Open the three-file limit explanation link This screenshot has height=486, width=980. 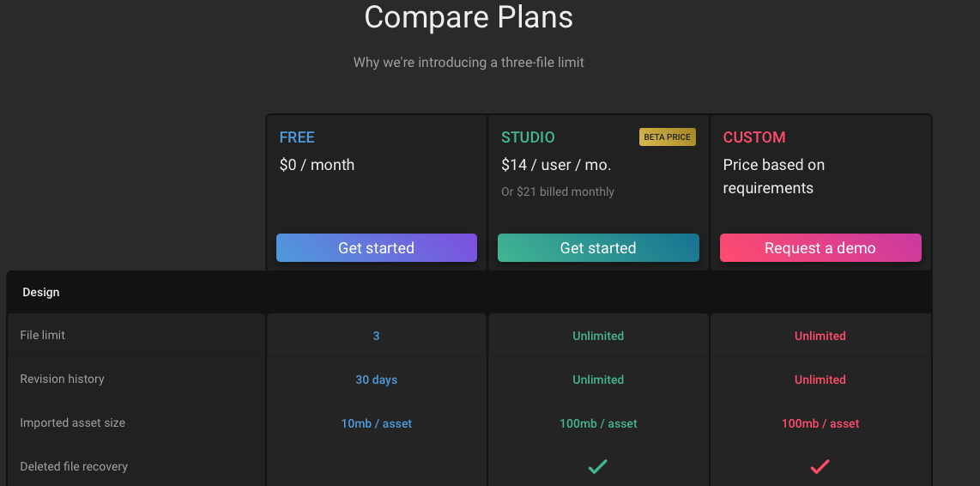coord(469,63)
